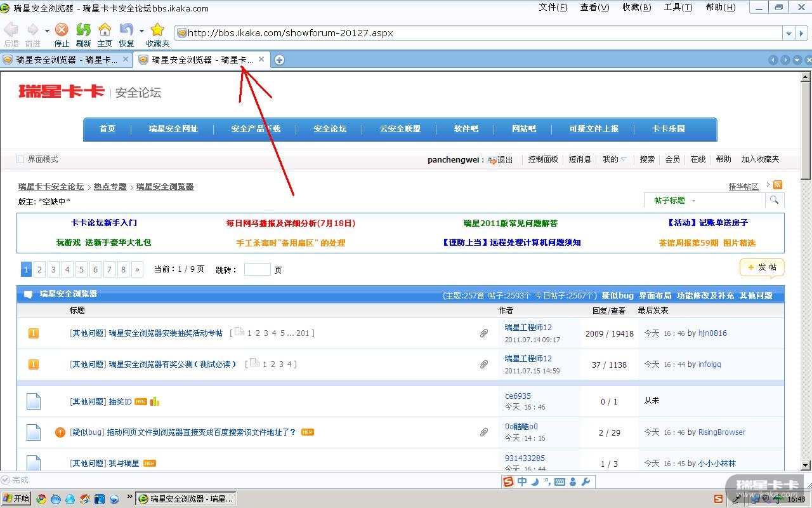Open the 精华帖区 link
The width and height of the screenshot is (812, 508).
tap(743, 187)
